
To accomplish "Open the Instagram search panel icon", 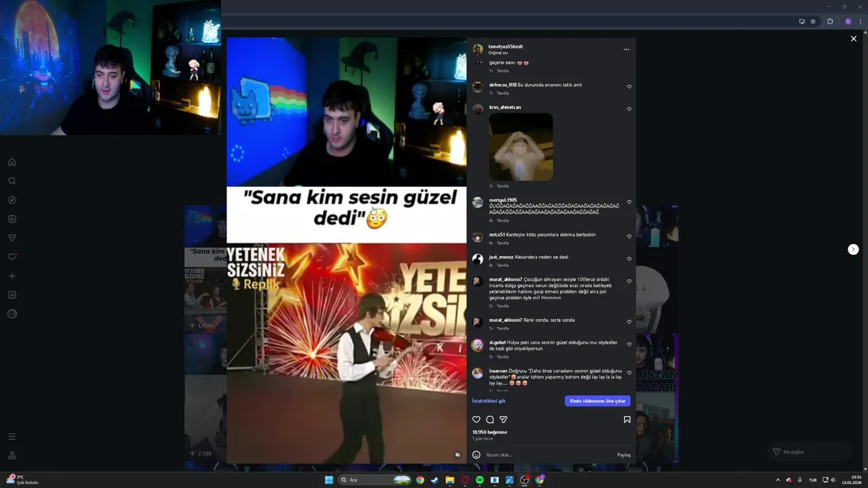I will point(12,181).
